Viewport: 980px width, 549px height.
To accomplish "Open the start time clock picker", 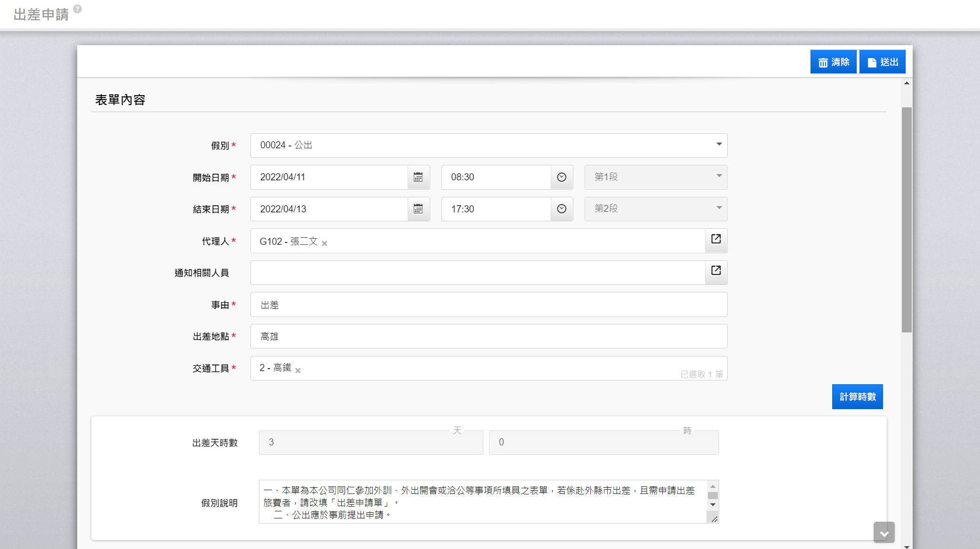I will (x=562, y=178).
